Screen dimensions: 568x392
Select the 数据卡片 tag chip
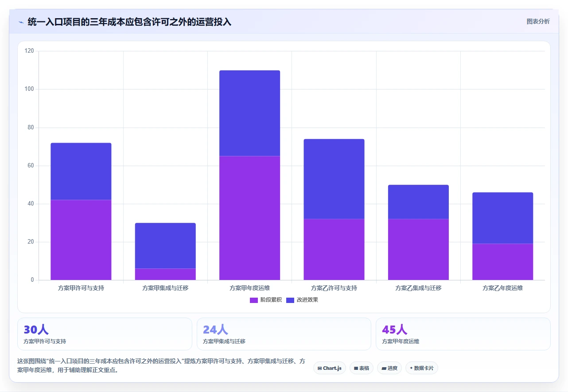[x=422, y=368]
